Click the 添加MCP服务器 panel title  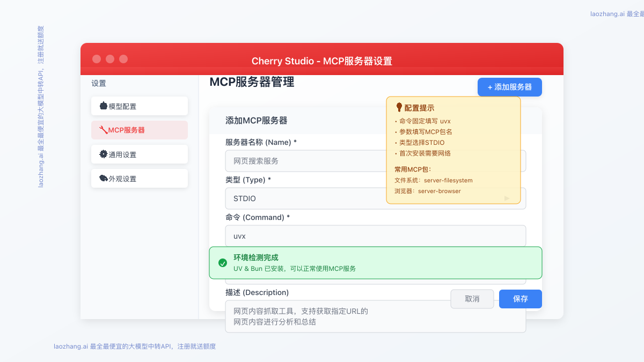coord(256,121)
